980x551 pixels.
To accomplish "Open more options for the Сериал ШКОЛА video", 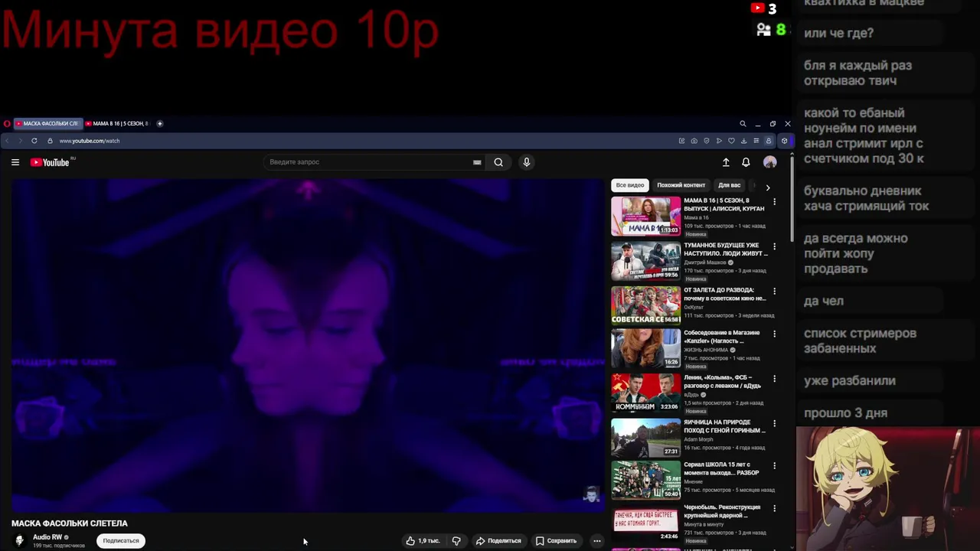I will point(774,465).
